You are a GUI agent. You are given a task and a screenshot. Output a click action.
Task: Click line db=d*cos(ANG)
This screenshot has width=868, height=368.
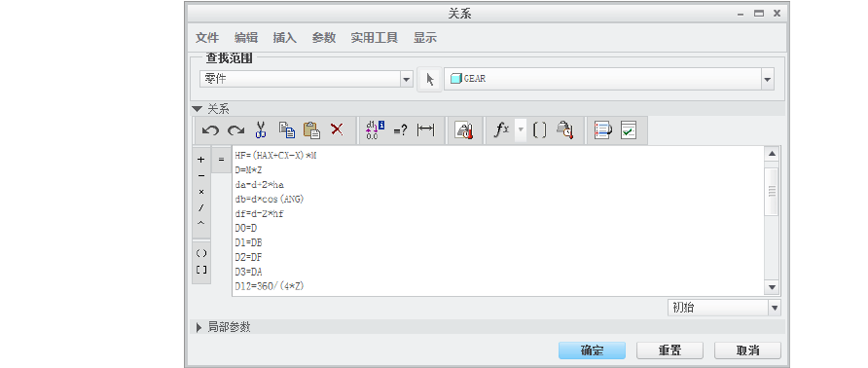(x=270, y=199)
